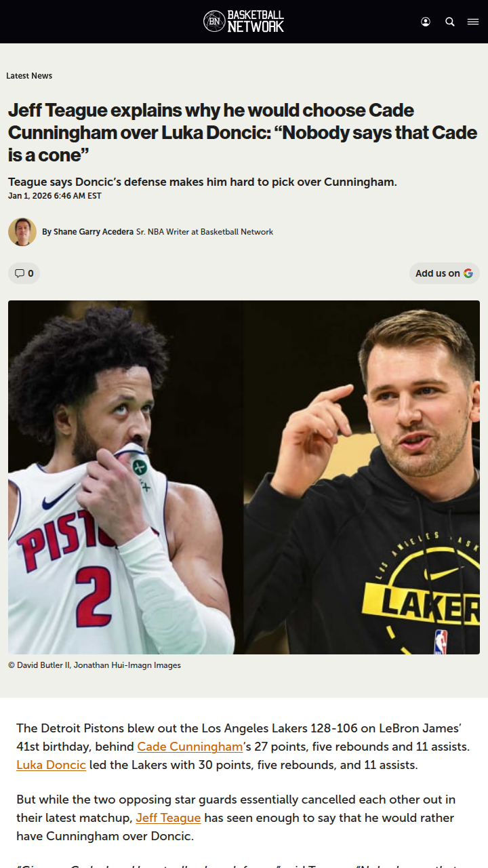Image resolution: width=488 pixels, height=868 pixels.
Task: Select the Sr. NBA Writer at Basketball Network text
Action: 205,232
